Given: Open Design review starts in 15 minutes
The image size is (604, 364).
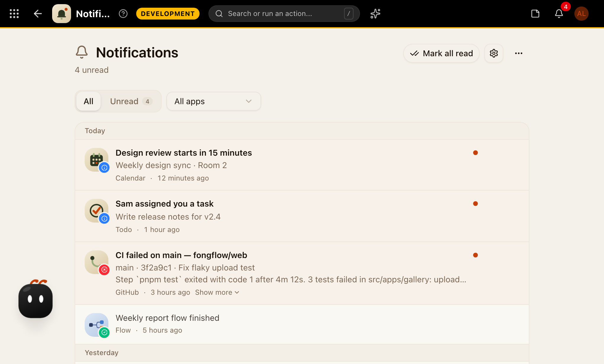Looking at the screenshot, I should (184, 153).
